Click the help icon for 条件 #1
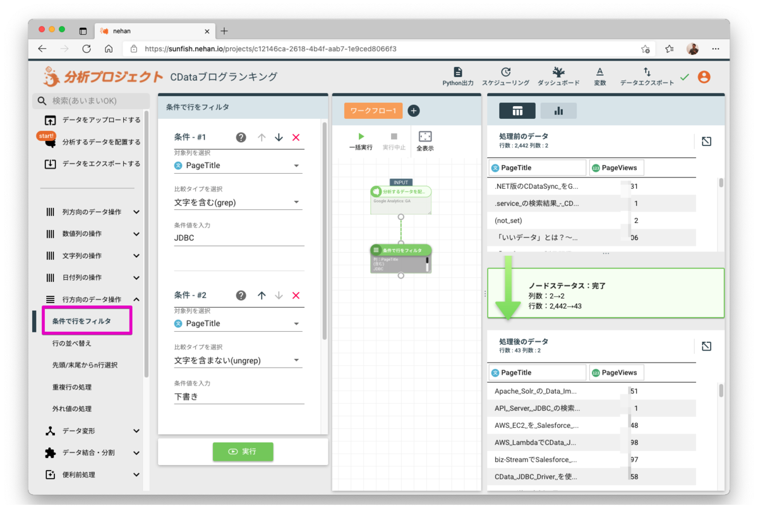This screenshot has height=532, width=758. tap(241, 137)
